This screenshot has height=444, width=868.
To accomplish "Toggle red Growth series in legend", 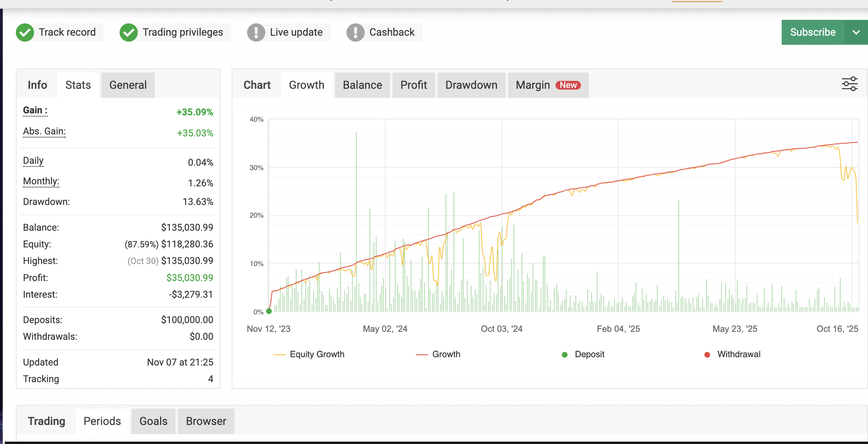I will 446,354.
